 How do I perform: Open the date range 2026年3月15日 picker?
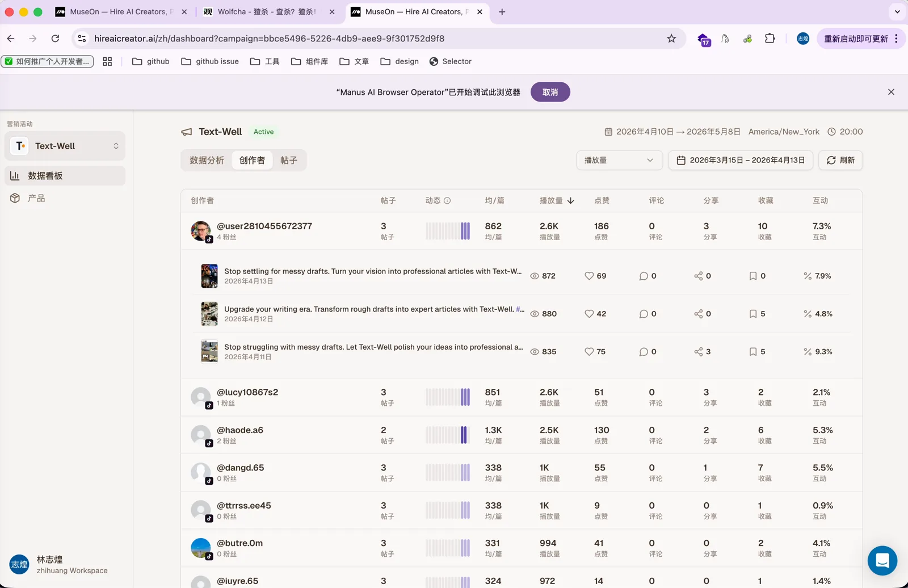click(741, 160)
